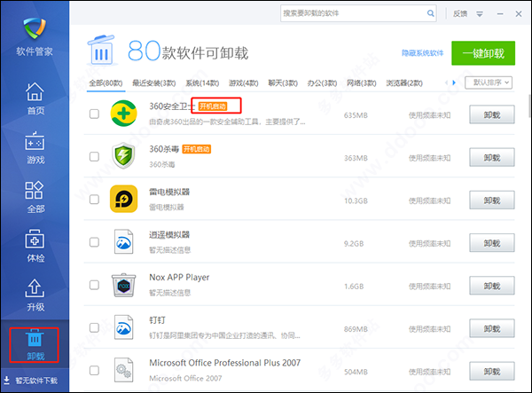The height and width of the screenshot is (393, 532).
Task: Click the 钉钉 description text
Action: pos(224,335)
